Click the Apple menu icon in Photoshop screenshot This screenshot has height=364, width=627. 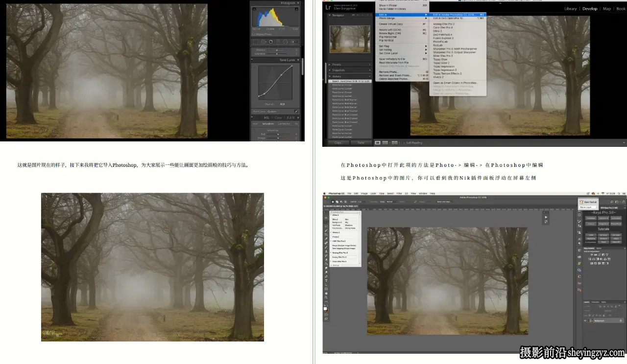[x=324, y=193]
